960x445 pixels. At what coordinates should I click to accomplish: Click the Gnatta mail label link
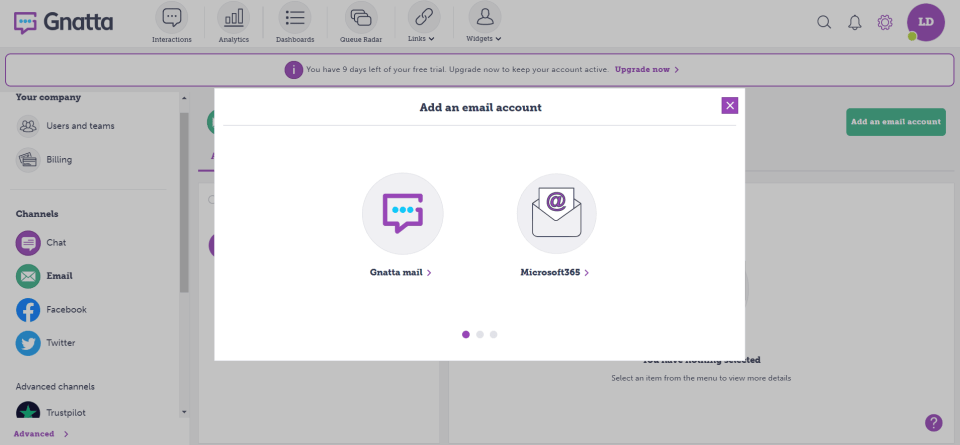point(400,273)
